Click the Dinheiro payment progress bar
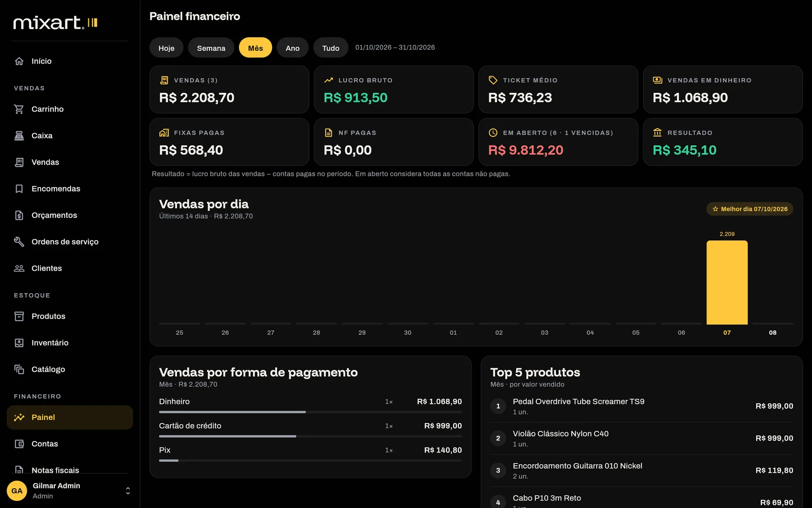Image resolution: width=812 pixels, height=508 pixels. pos(311,412)
